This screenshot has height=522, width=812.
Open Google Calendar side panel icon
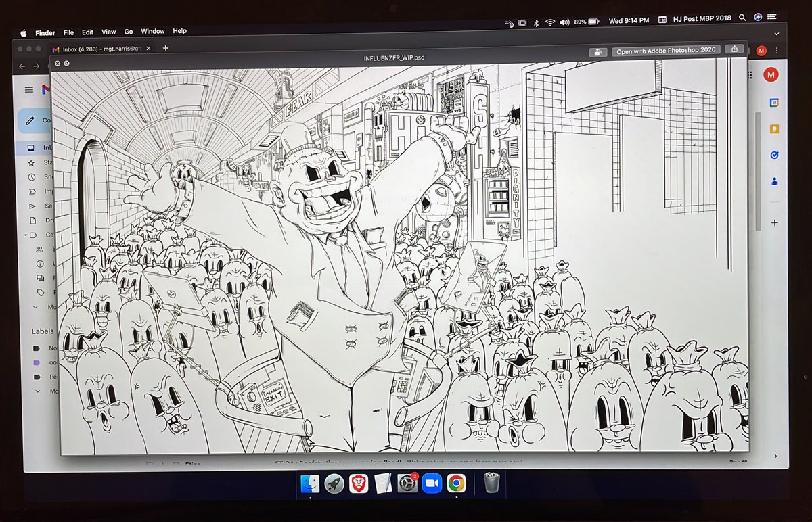coord(774,102)
